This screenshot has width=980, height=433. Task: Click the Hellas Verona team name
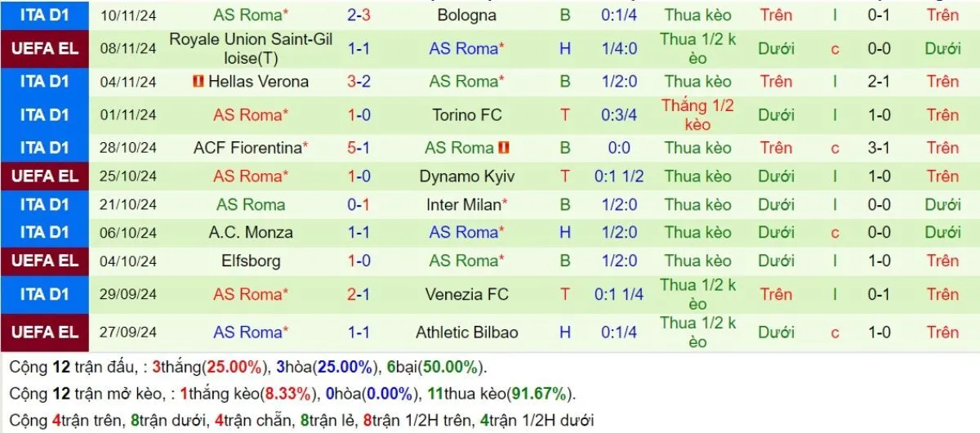pyautogui.click(x=258, y=82)
